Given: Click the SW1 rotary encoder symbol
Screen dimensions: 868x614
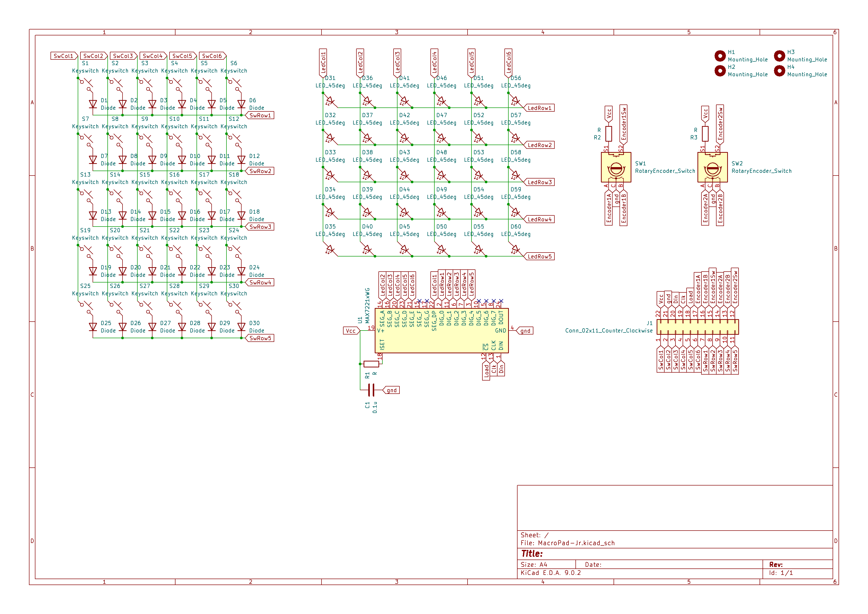Looking at the screenshot, I should (x=616, y=168).
